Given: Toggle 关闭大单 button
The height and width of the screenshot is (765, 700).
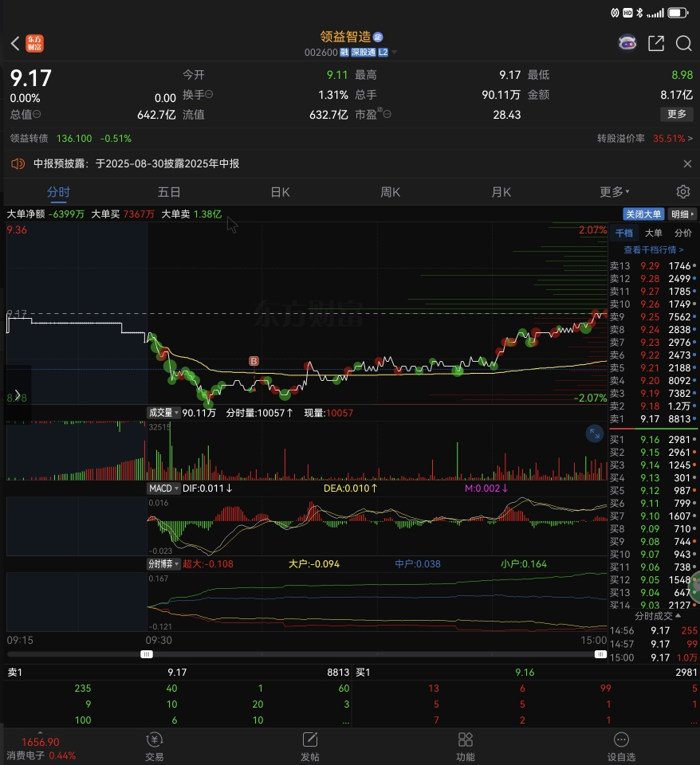Looking at the screenshot, I should pos(643,214).
